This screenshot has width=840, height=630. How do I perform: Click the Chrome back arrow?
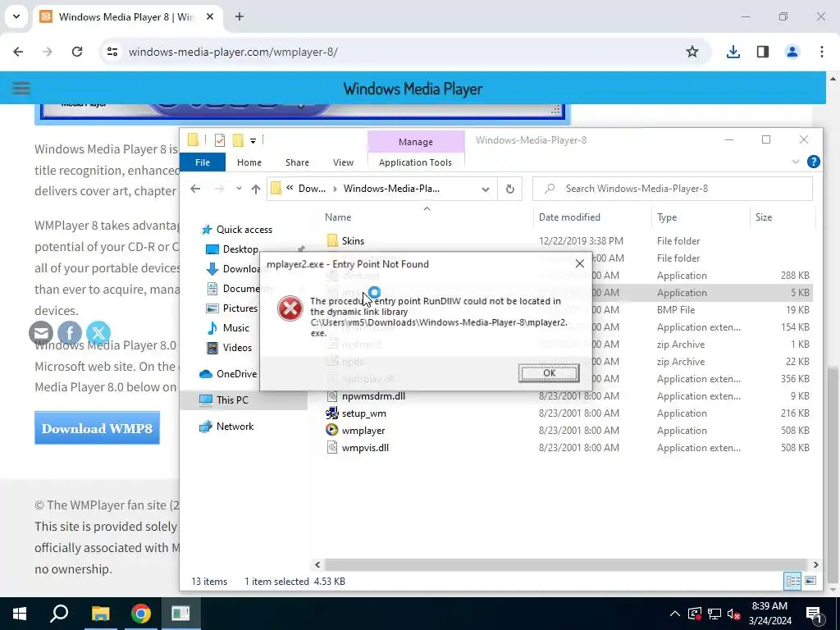18,52
